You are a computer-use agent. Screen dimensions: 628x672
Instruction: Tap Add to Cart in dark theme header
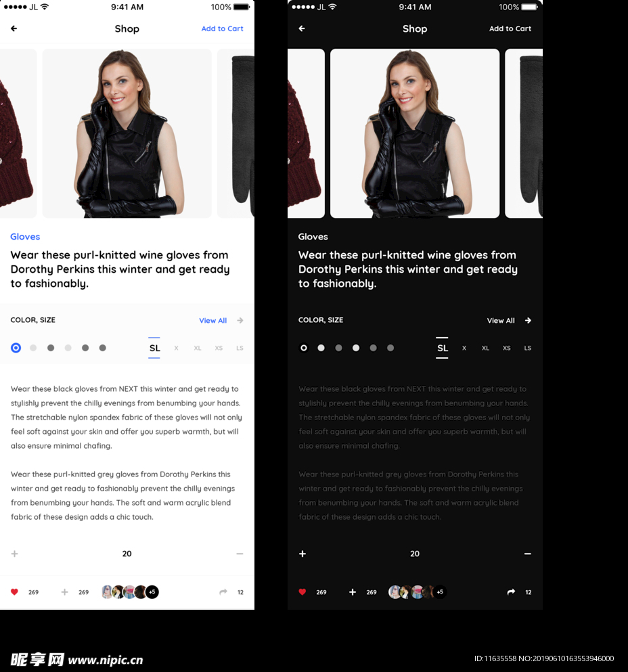[x=510, y=28]
